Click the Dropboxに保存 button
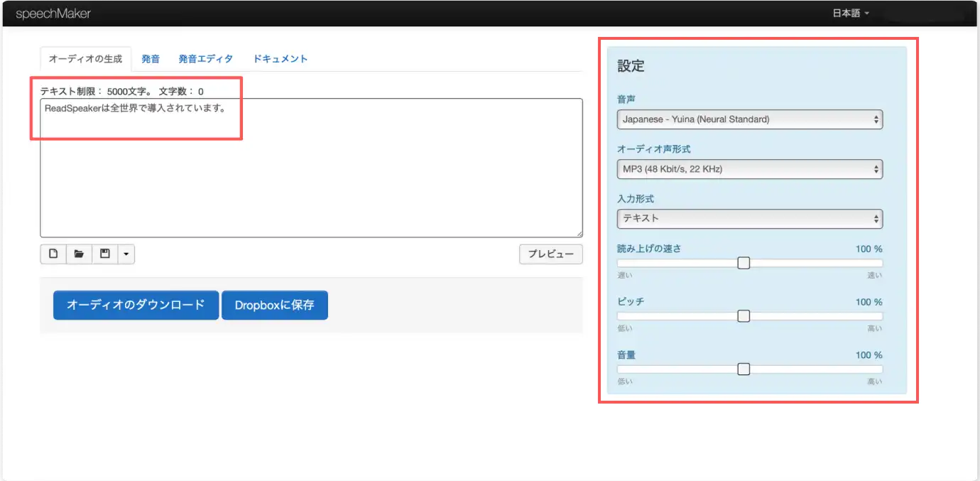The width and height of the screenshot is (980, 481). coord(274,305)
